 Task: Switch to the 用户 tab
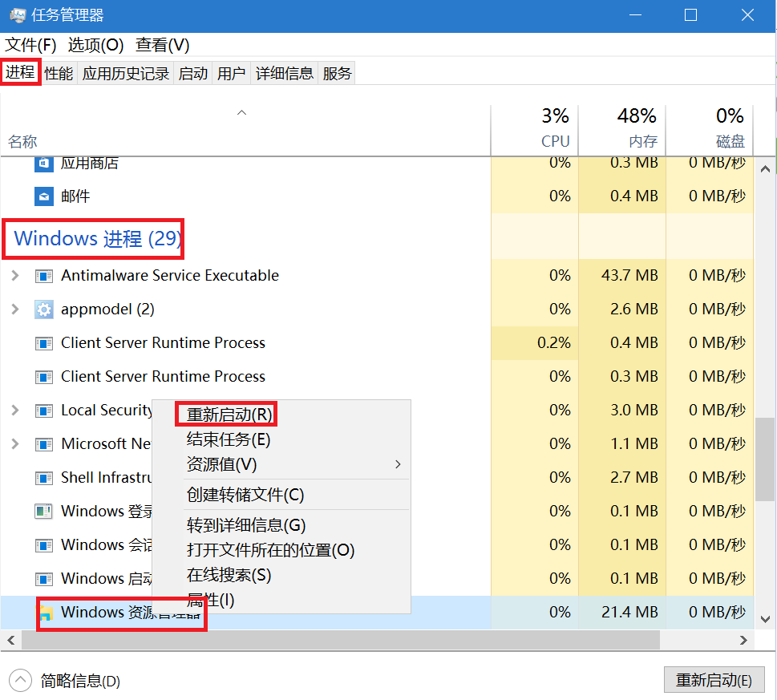[231, 73]
